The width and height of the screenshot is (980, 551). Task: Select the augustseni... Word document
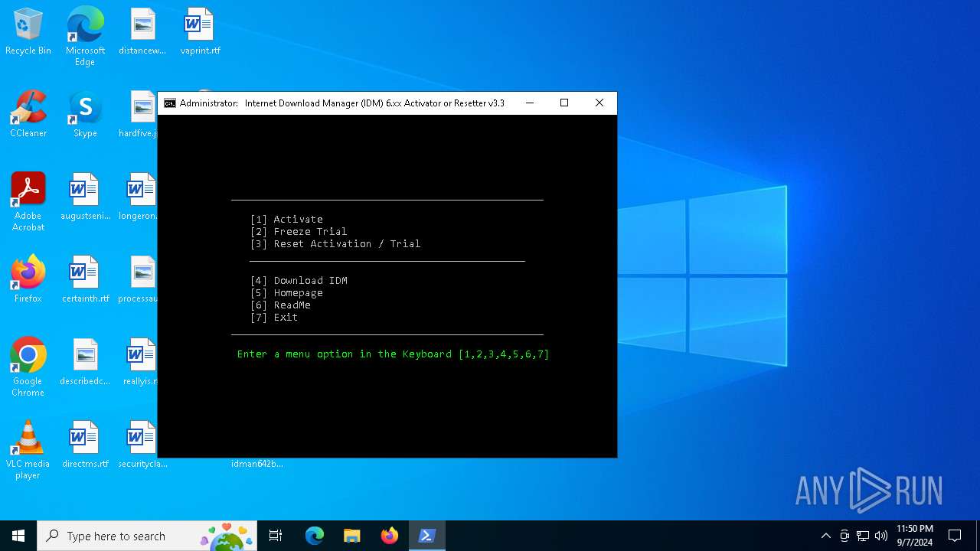click(85, 197)
